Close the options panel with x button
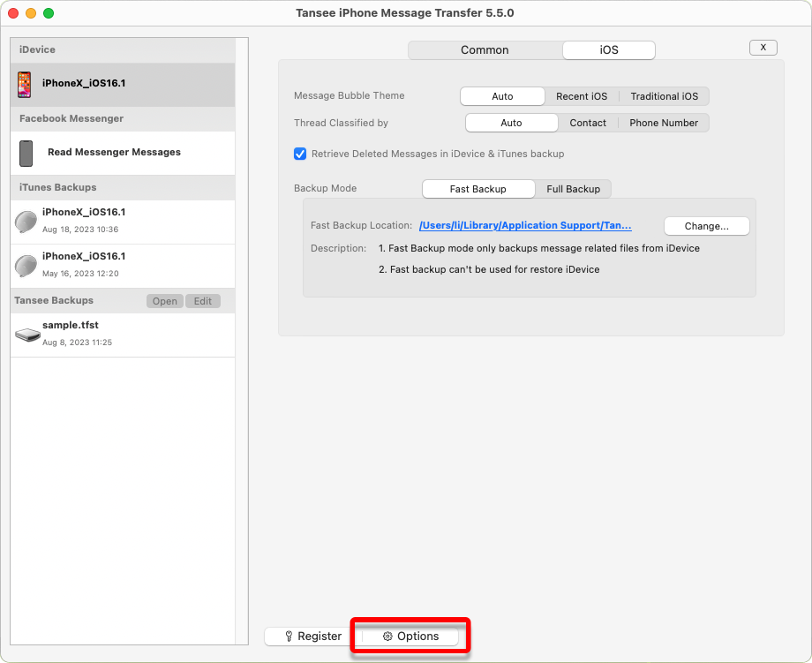Image resolution: width=812 pixels, height=663 pixels. pyautogui.click(x=763, y=47)
